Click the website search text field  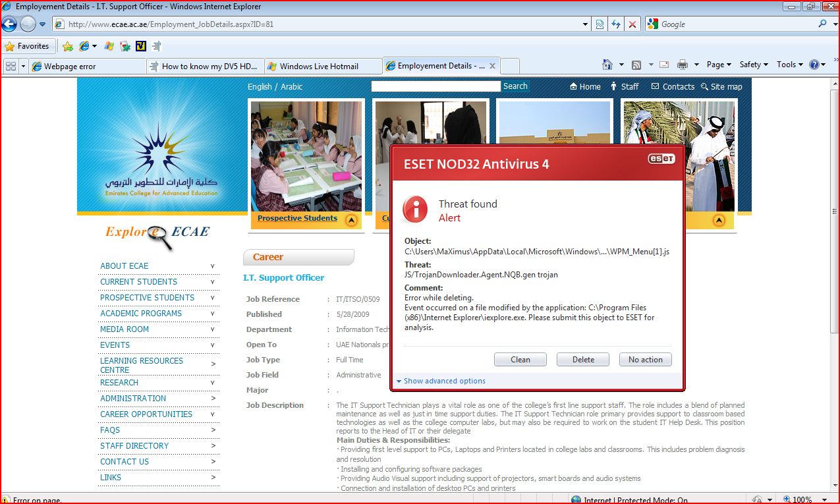pyautogui.click(x=435, y=86)
